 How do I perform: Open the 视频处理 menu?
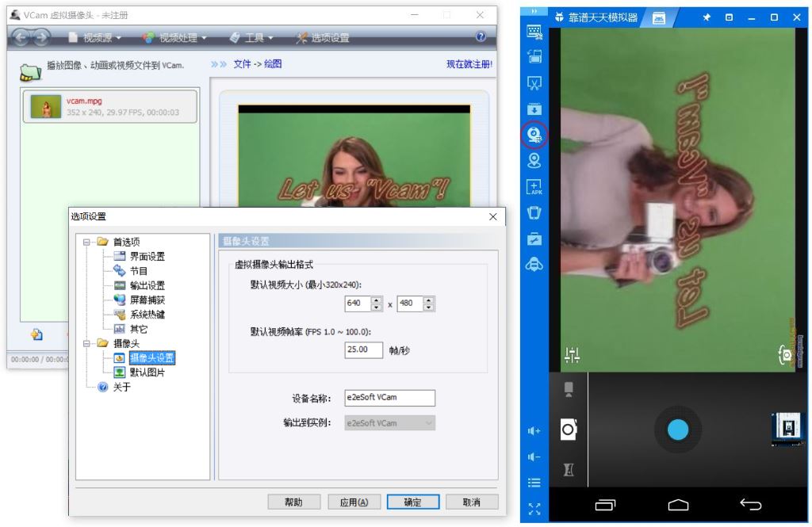(174, 38)
